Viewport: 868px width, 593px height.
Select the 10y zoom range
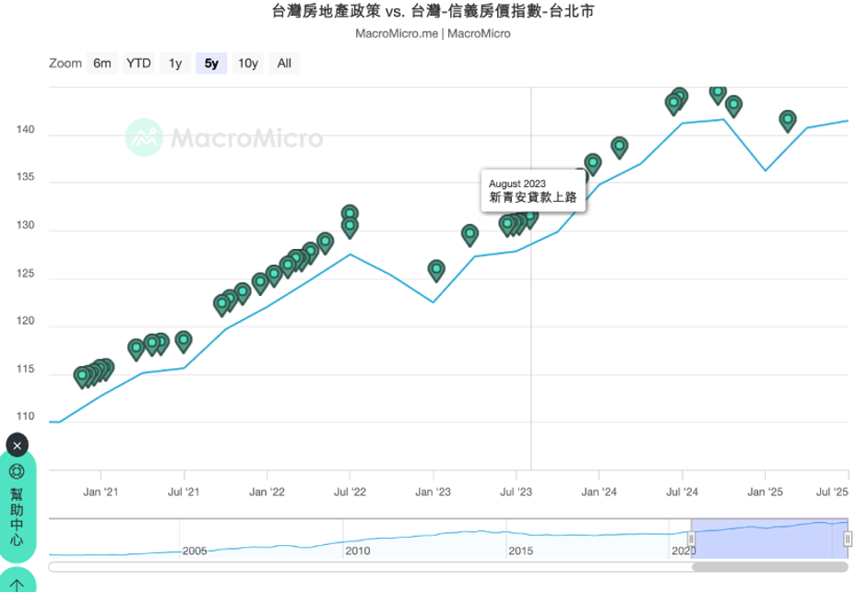tap(247, 63)
